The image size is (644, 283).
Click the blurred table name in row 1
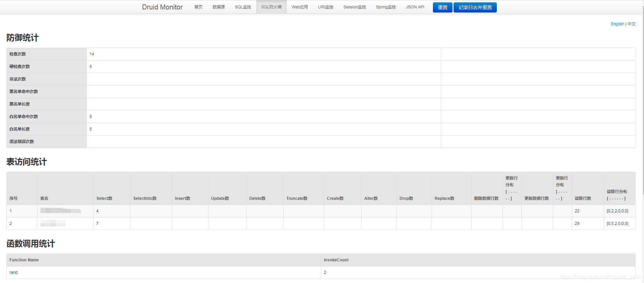point(60,211)
